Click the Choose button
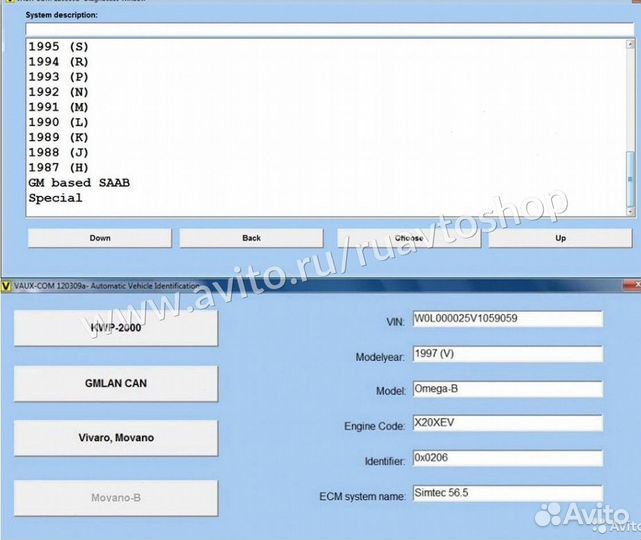 point(409,238)
